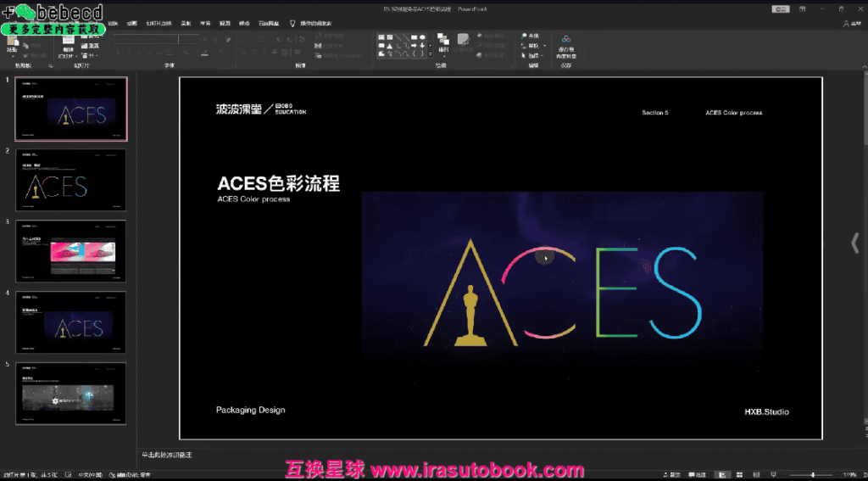Fit slide to current window button
This screenshot has width=868, height=481.
tap(864, 475)
